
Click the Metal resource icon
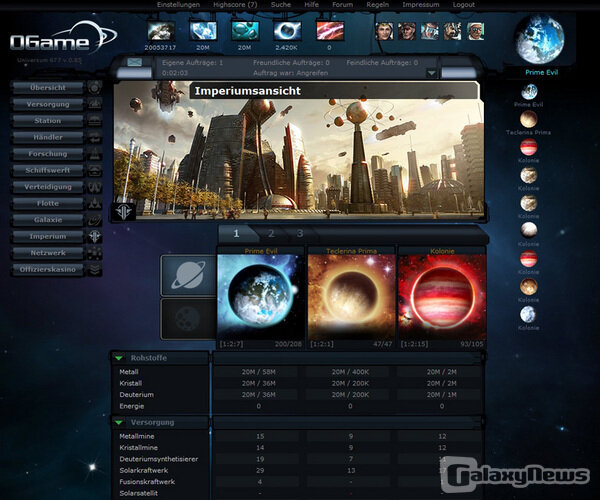click(161, 31)
